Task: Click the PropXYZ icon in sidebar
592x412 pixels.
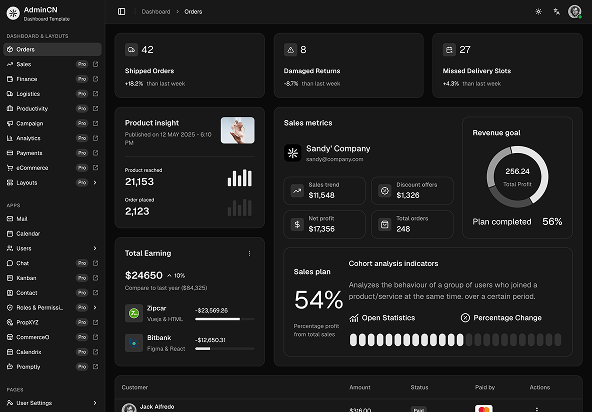Action: (x=10, y=322)
